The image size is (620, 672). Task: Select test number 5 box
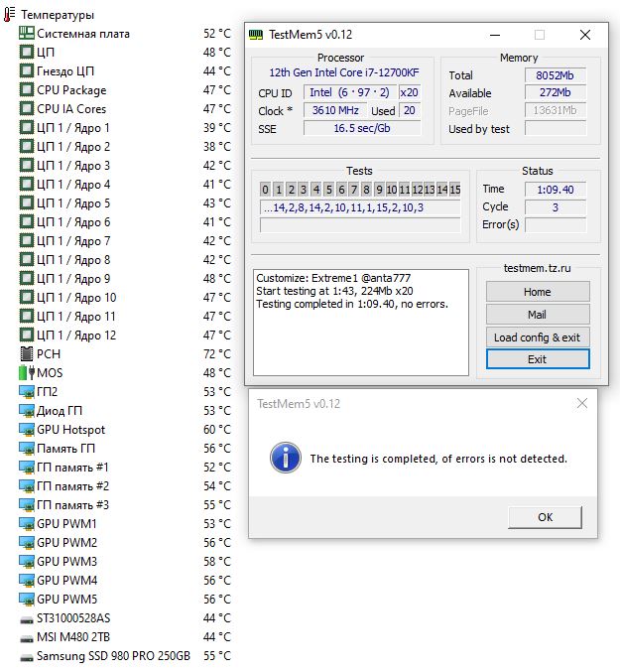pyautogui.click(x=328, y=190)
